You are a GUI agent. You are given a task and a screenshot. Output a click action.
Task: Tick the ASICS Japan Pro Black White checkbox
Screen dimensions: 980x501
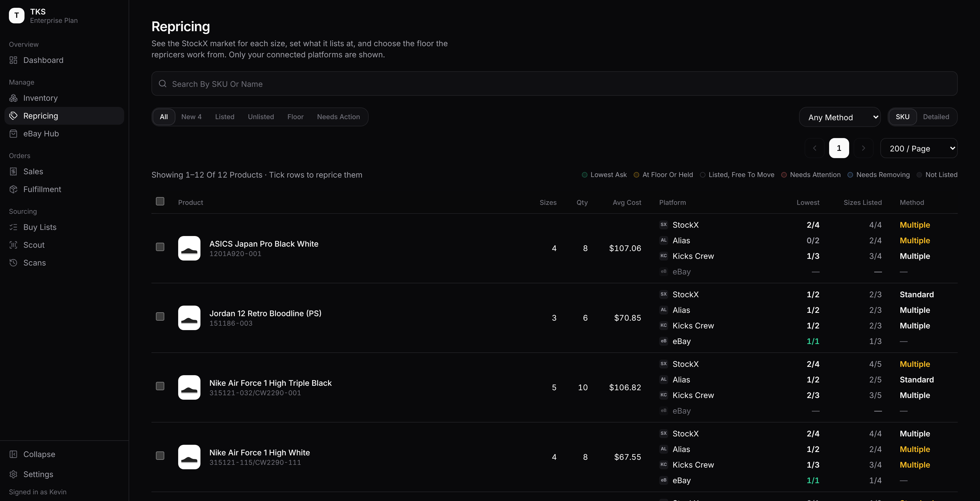(x=160, y=247)
